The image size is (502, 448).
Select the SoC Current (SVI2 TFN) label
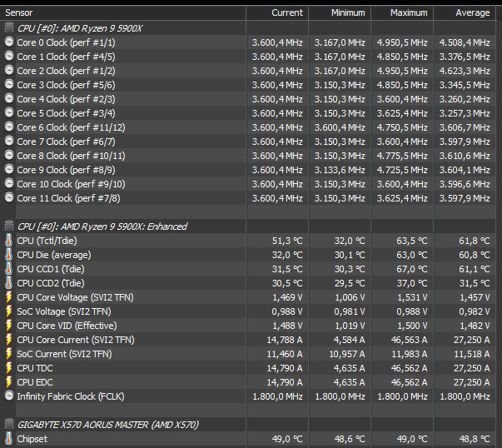point(64,354)
